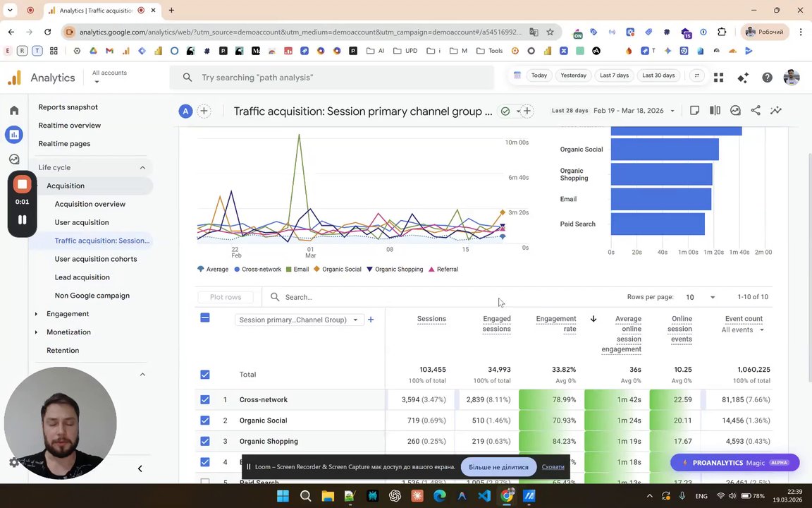
Task: Uncheck the Cross-network row checkbox
Action: (x=205, y=399)
